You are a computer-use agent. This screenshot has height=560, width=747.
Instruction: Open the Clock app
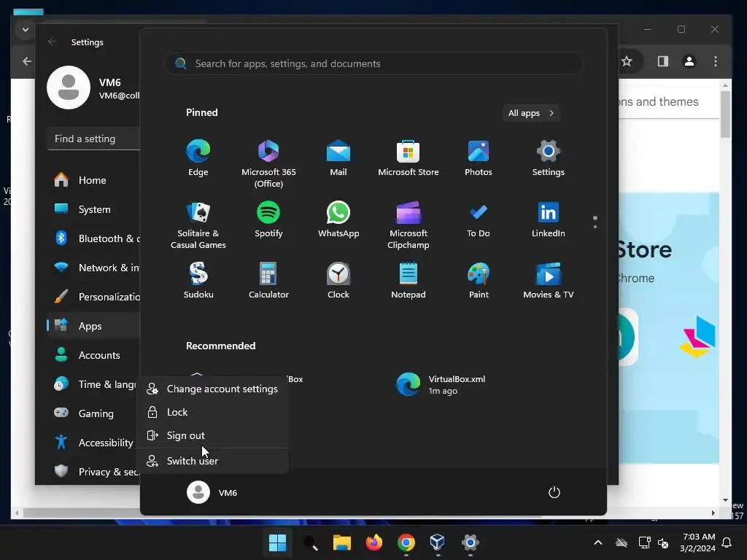pos(338,281)
